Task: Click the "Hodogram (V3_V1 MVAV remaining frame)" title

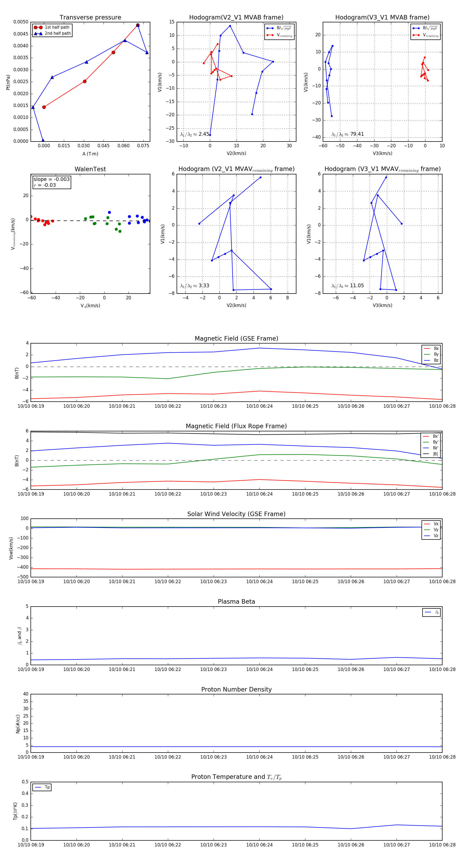Action: coord(382,169)
